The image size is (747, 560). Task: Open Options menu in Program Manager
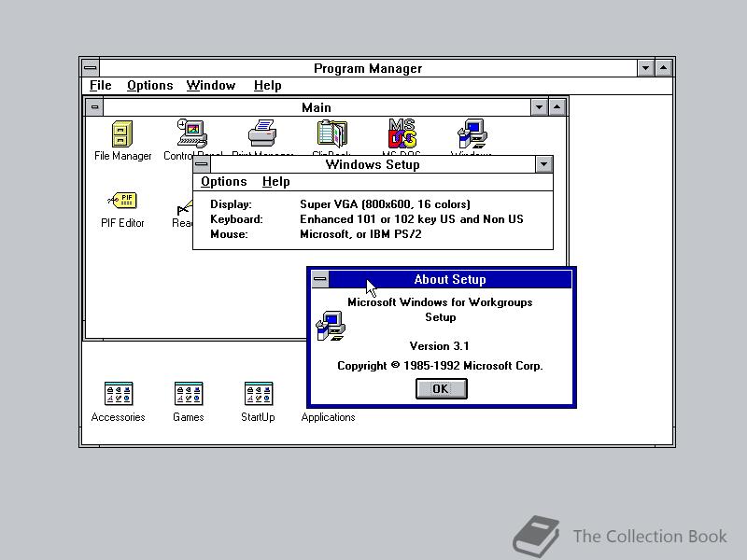pos(150,86)
